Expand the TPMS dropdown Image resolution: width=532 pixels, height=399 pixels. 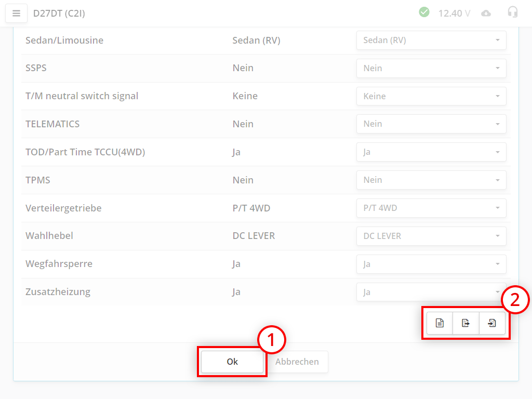[x=431, y=180]
